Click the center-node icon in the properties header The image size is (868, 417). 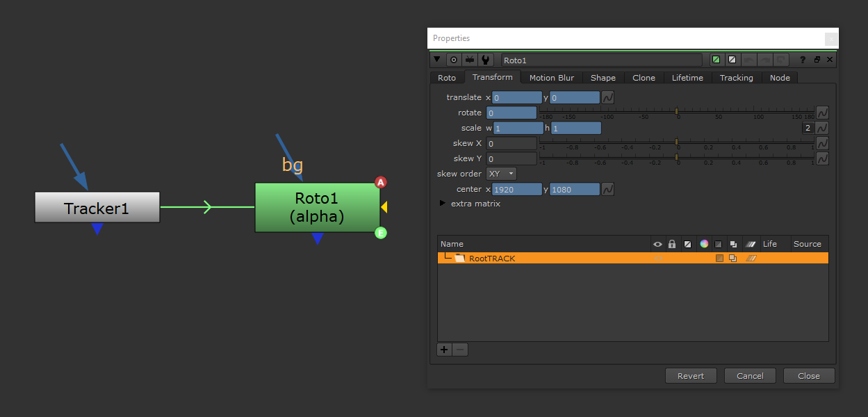coord(453,60)
